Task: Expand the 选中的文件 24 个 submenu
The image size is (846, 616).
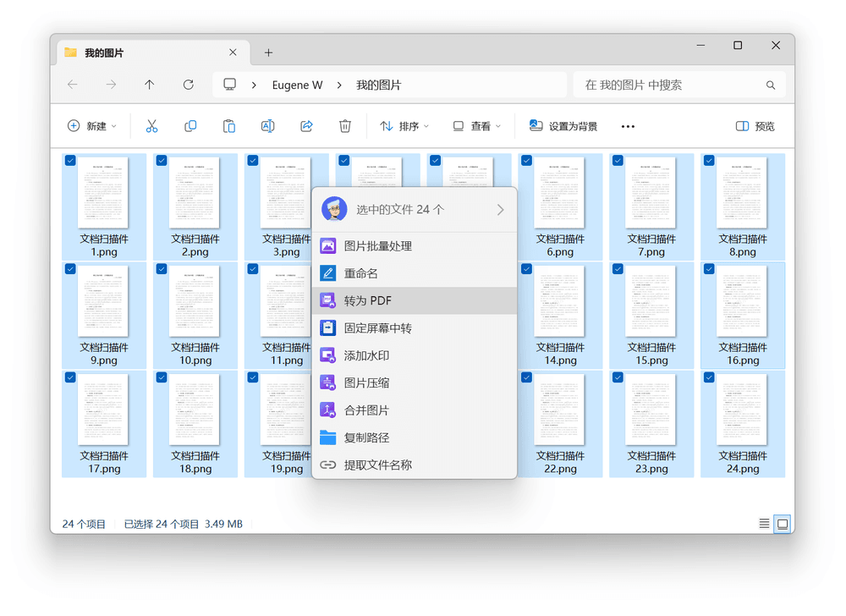Action: [500, 210]
